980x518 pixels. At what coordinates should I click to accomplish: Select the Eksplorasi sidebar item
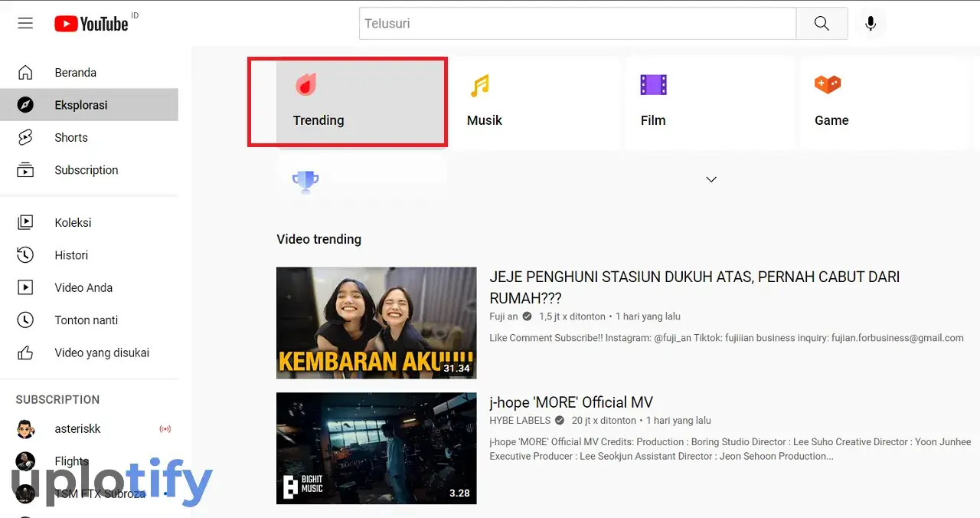(x=89, y=105)
